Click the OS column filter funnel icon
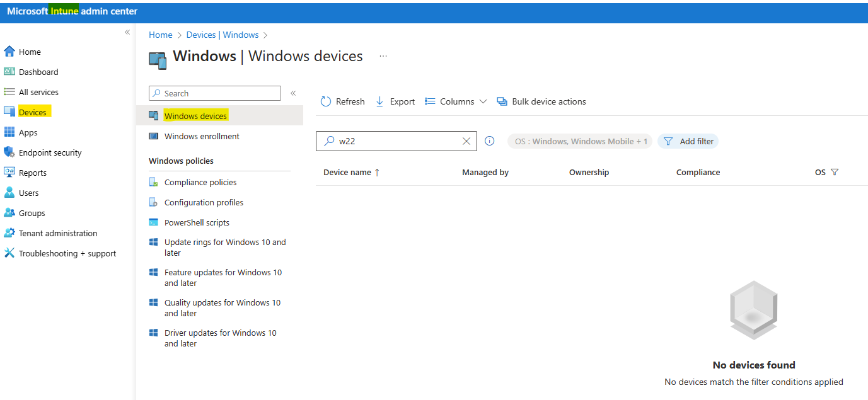Viewport: 868px width, 400px height. pyautogui.click(x=835, y=172)
